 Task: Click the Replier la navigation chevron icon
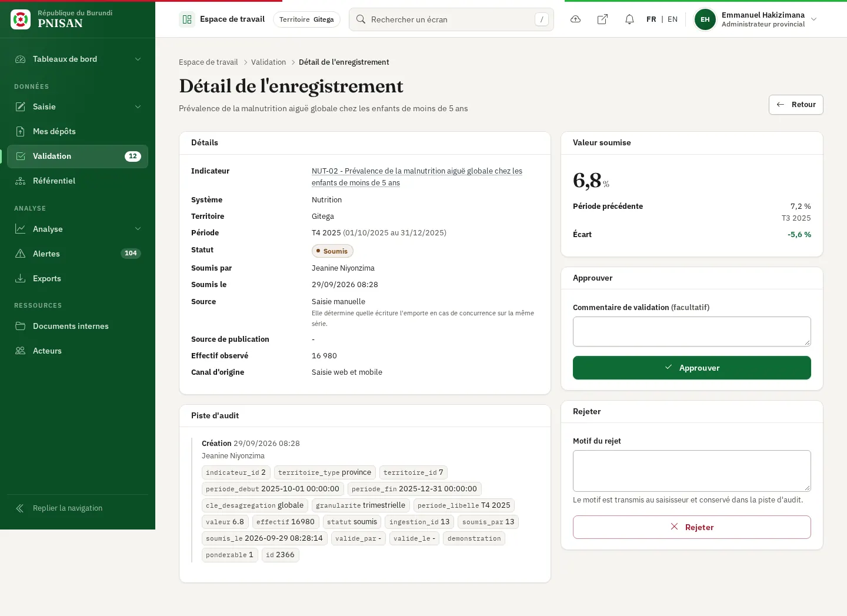pos(20,508)
